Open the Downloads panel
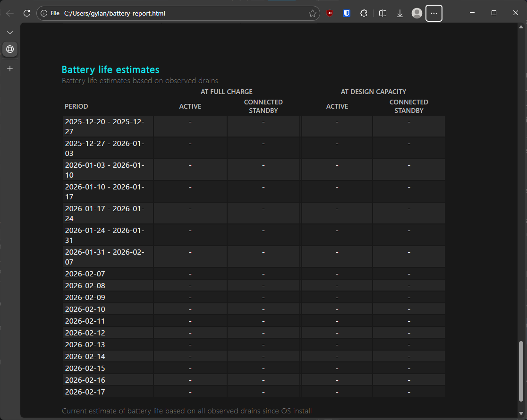 (400, 13)
